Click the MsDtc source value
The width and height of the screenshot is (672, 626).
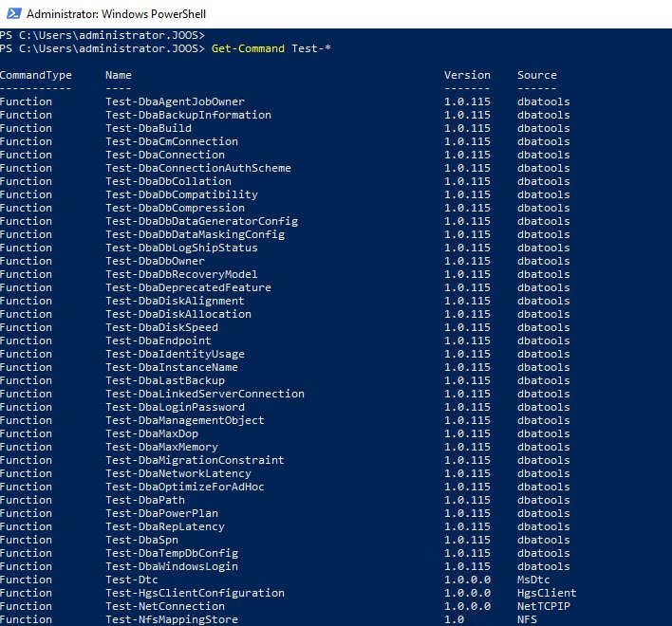[x=533, y=580]
